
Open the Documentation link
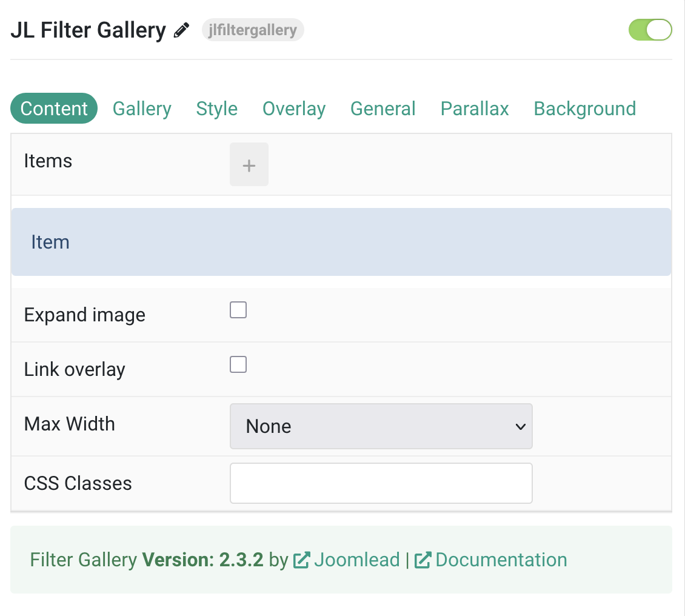coord(501,560)
